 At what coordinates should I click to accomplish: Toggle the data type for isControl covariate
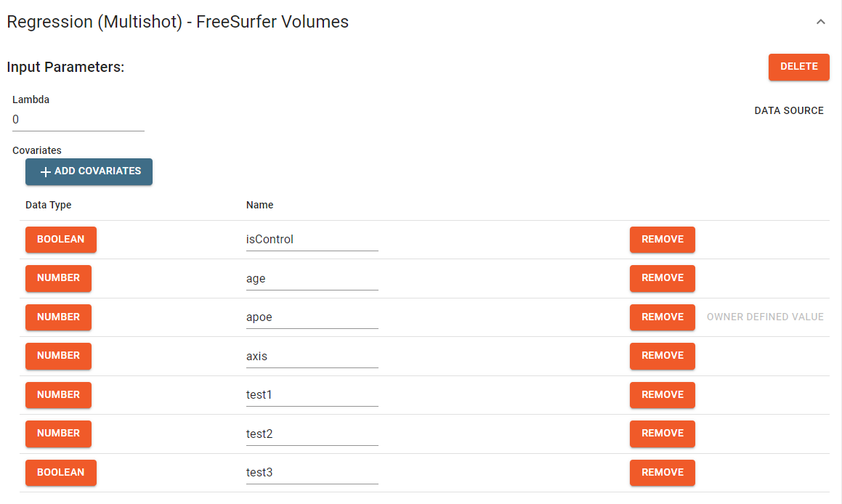pyautogui.click(x=60, y=239)
